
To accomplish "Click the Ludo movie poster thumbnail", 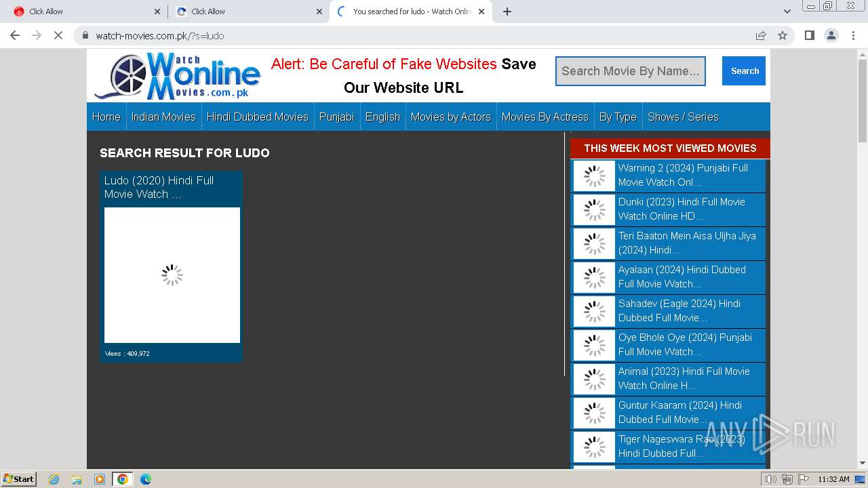I will [x=172, y=275].
